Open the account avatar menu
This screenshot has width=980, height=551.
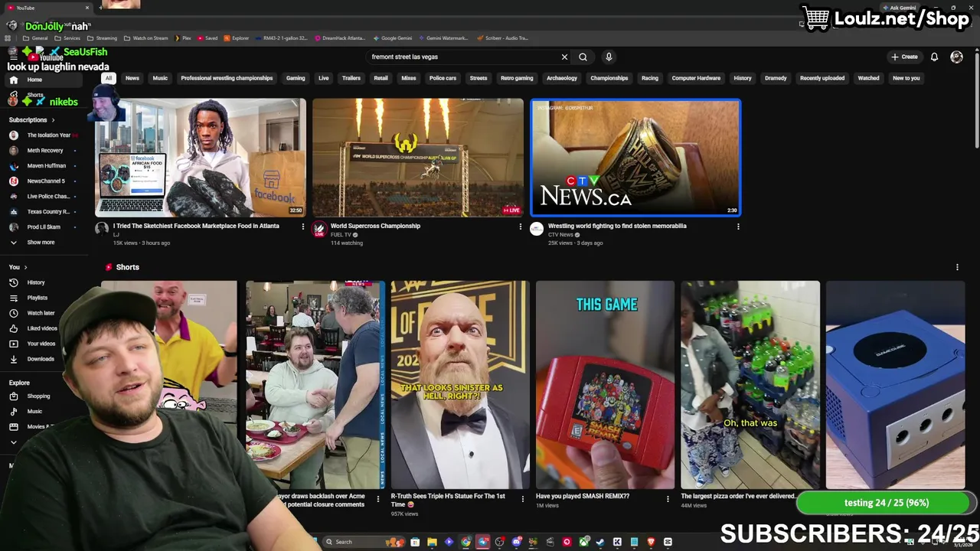click(x=956, y=57)
